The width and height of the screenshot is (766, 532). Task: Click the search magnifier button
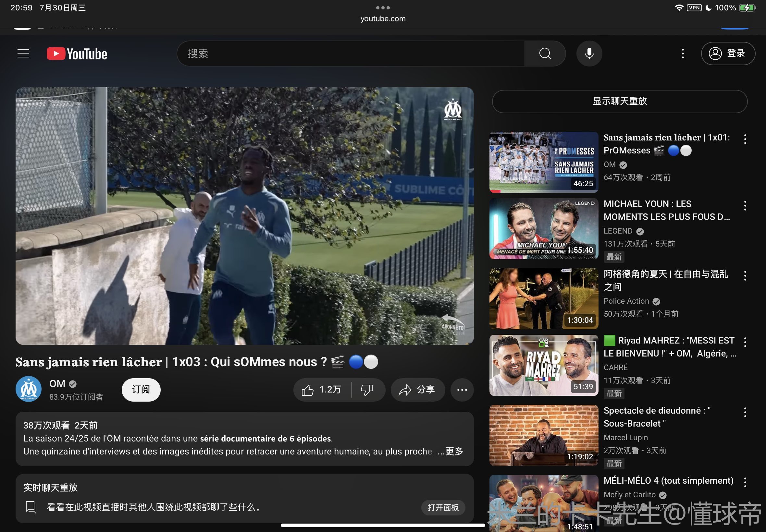tap(545, 53)
